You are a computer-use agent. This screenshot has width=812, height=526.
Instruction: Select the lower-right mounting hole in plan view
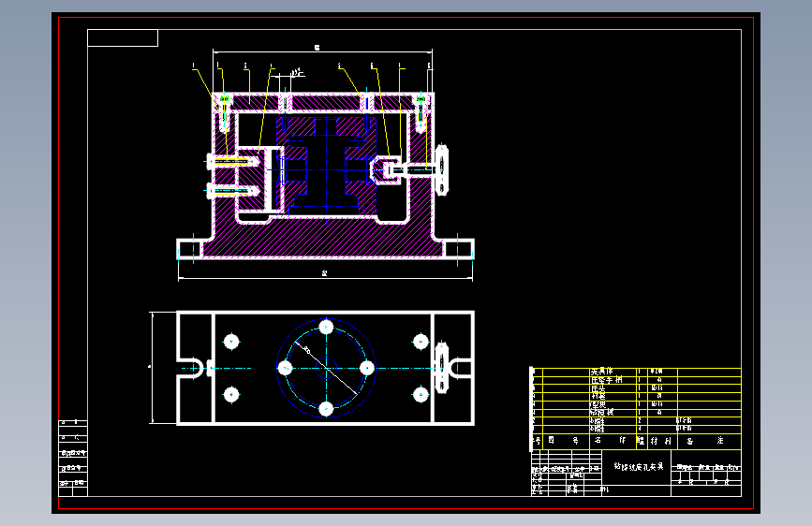point(421,395)
